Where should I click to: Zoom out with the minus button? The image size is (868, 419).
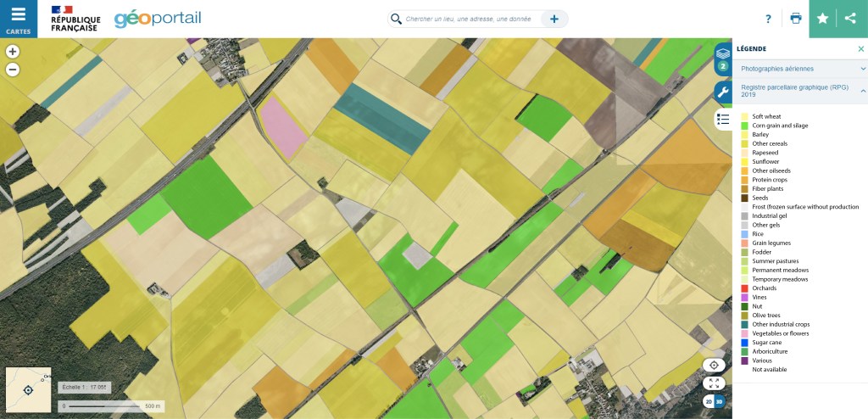13,70
